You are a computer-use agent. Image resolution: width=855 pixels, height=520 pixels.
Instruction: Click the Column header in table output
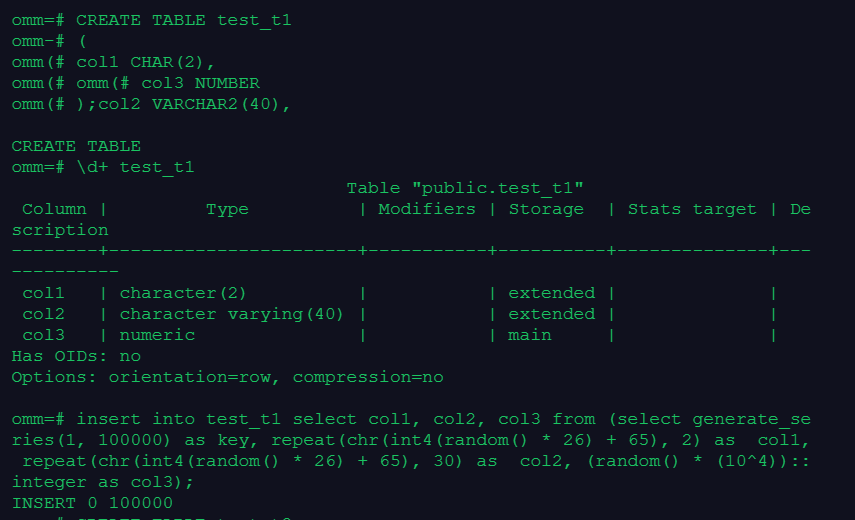54,209
